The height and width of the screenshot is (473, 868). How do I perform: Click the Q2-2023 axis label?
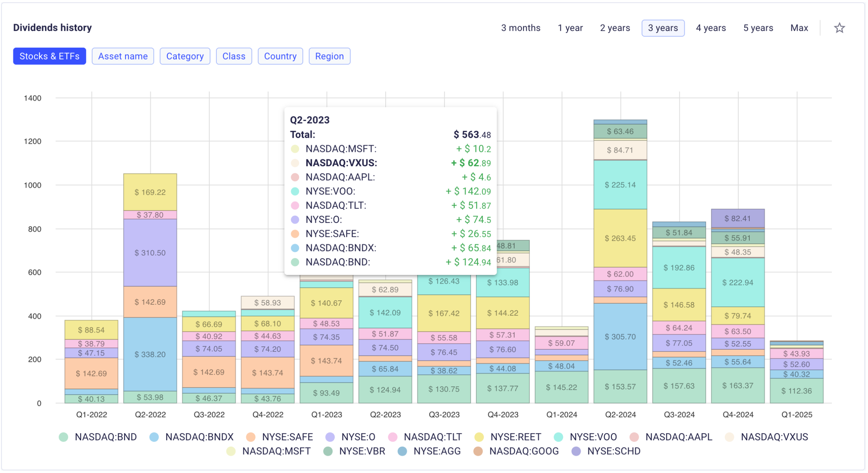pyautogui.click(x=385, y=414)
